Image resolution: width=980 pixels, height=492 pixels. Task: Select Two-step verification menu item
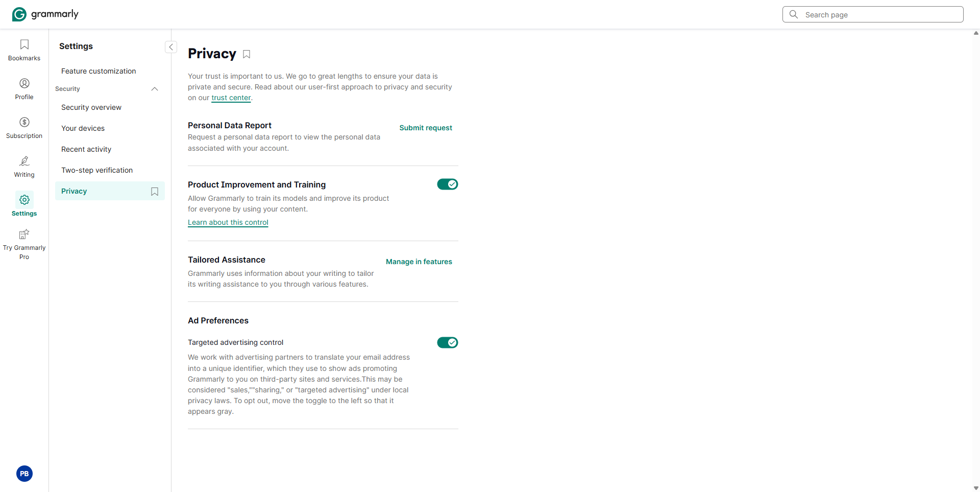point(97,170)
